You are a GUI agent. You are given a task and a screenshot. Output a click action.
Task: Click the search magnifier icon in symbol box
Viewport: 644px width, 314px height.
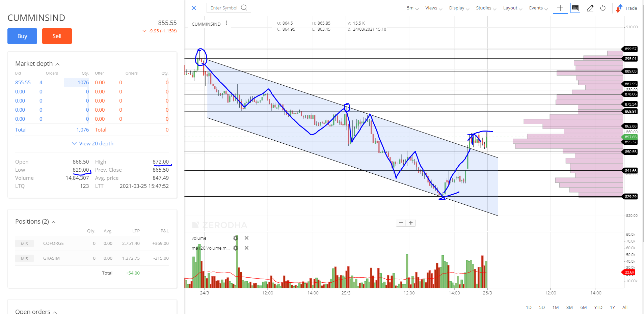tap(244, 8)
